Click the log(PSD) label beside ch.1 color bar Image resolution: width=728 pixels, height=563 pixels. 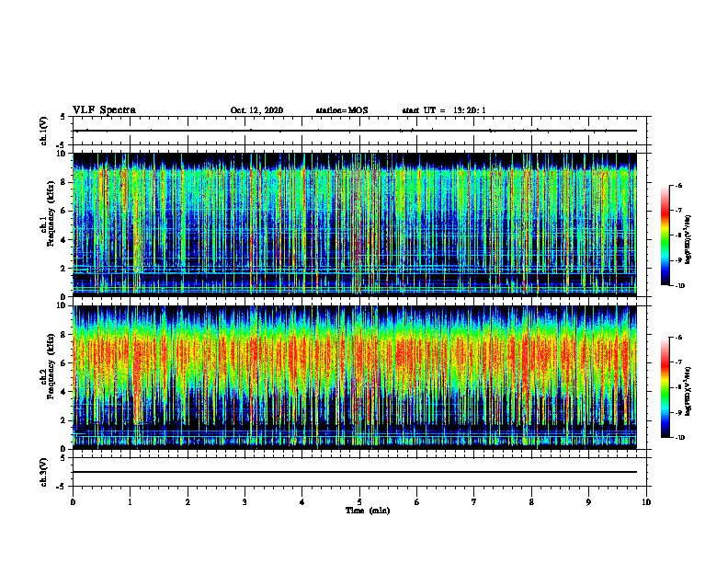(688, 239)
